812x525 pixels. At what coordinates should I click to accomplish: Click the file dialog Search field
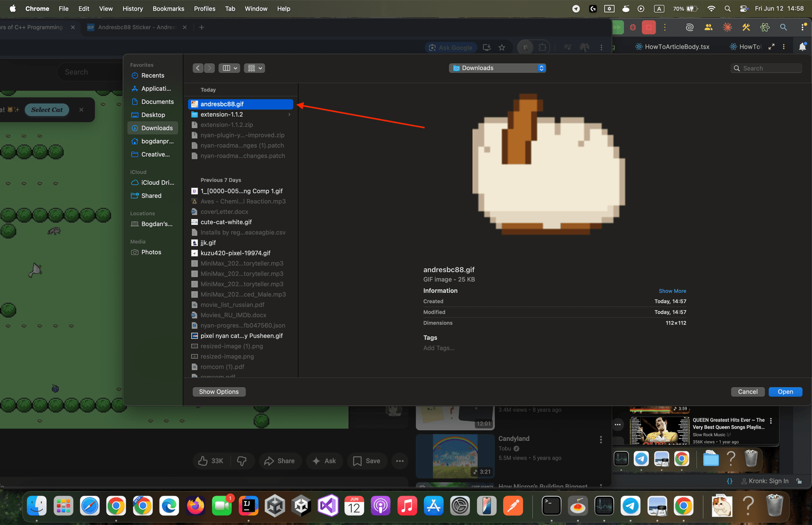click(766, 68)
